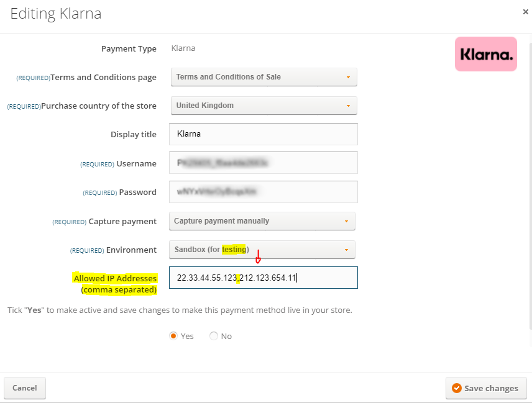Click the 'Tick Yes to make active' instruction text
This screenshot has height=403, width=532.
click(x=180, y=310)
